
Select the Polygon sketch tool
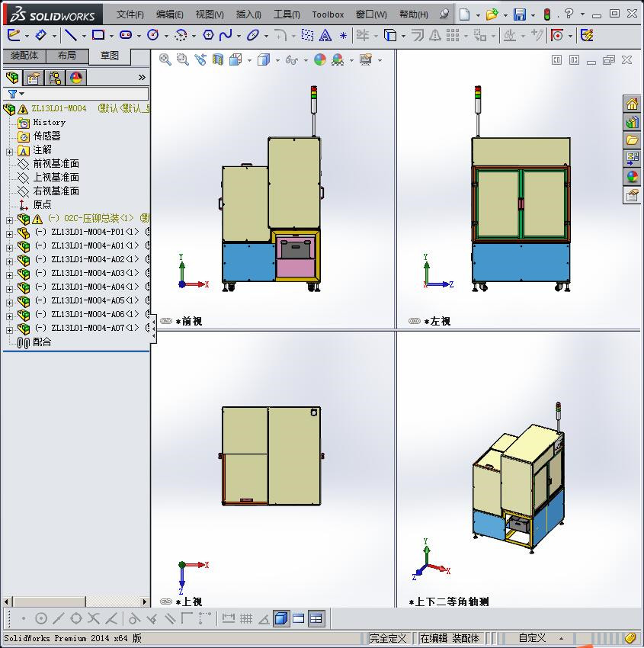208,35
